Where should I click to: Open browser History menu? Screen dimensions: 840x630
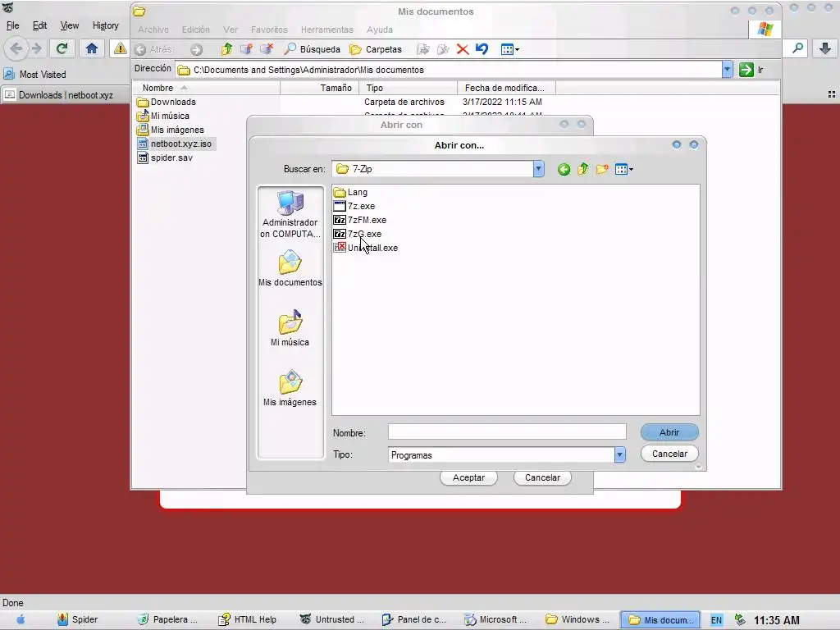[106, 25]
